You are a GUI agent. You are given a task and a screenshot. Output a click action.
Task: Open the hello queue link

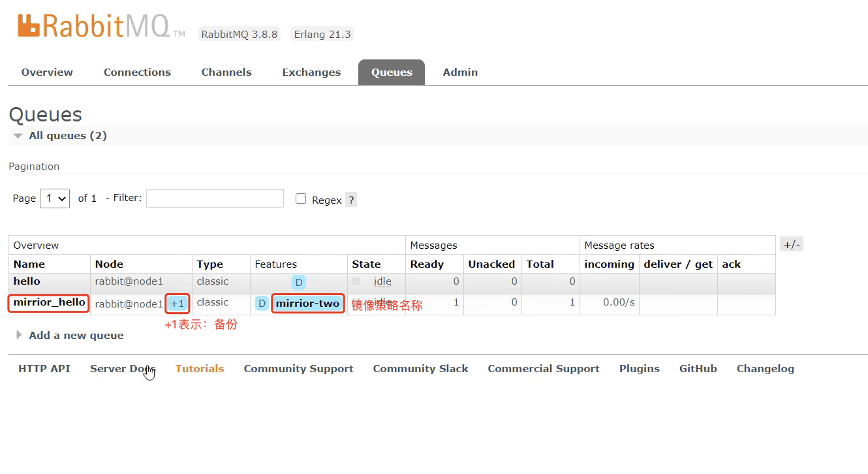pos(27,281)
